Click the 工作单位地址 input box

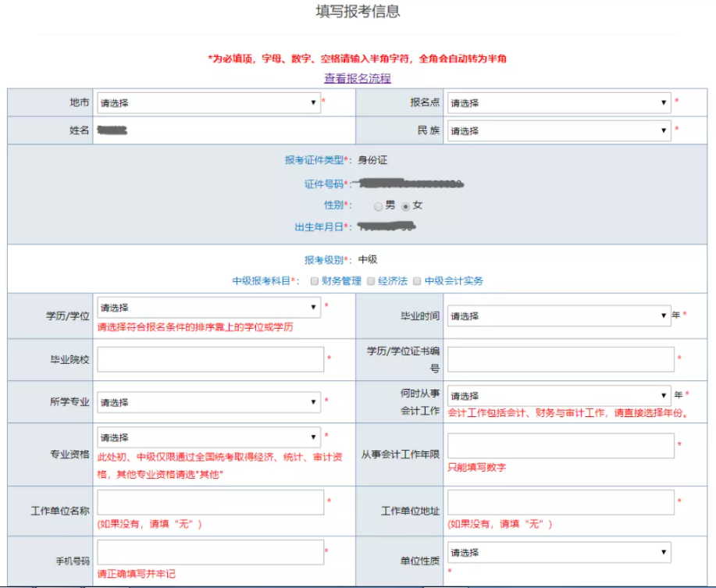click(560, 503)
